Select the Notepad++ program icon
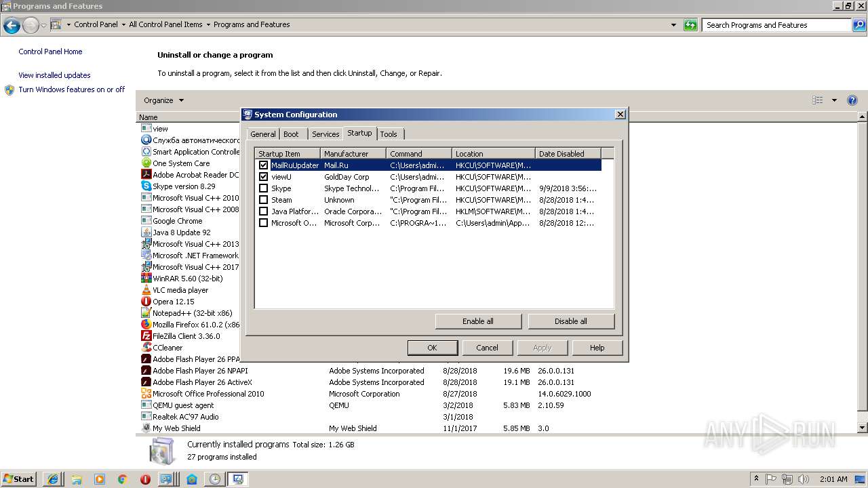 point(146,313)
